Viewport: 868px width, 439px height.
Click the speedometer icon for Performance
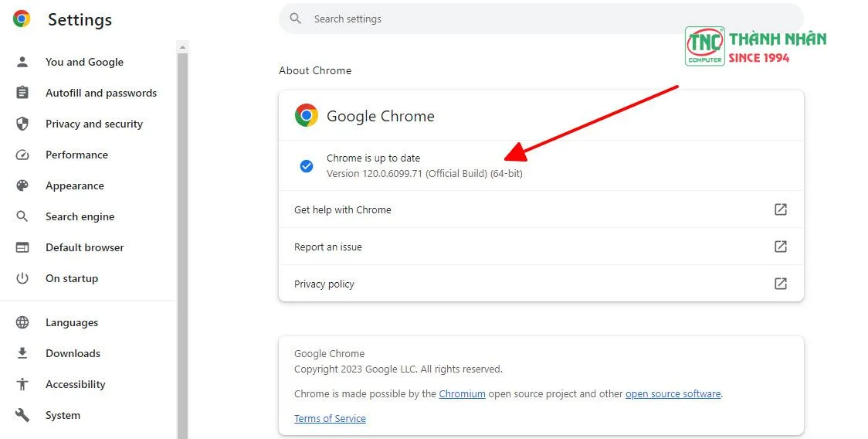click(x=22, y=155)
